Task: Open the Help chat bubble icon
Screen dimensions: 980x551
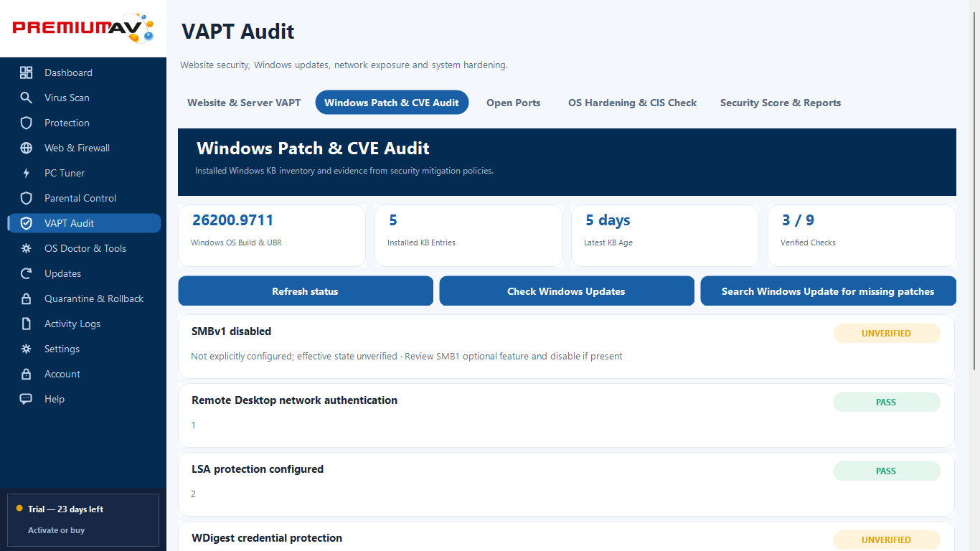Action: pyautogui.click(x=27, y=399)
